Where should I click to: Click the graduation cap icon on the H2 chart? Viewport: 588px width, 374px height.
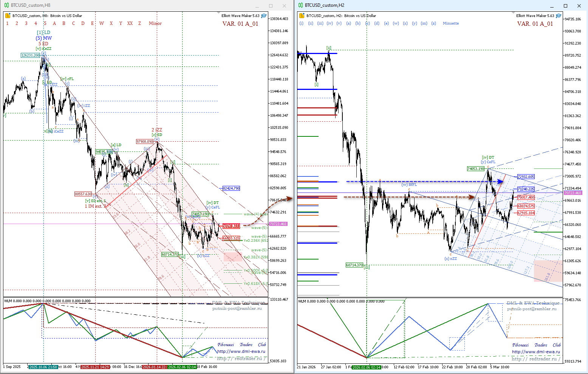click(x=559, y=16)
